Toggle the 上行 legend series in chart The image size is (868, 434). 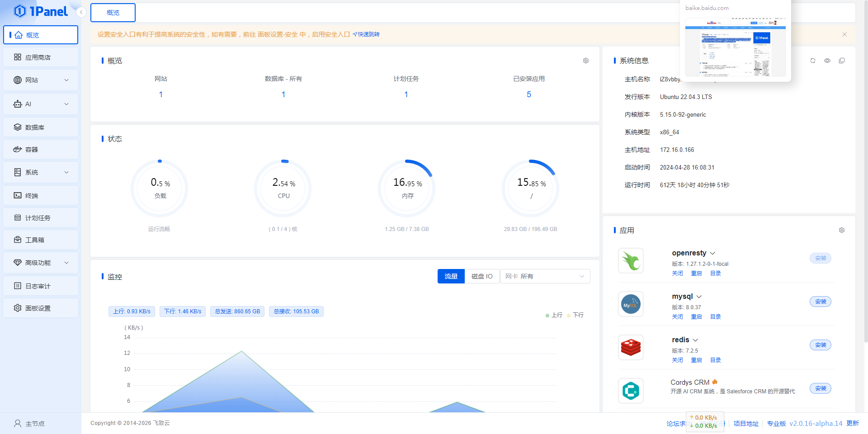click(x=554, y=315)
